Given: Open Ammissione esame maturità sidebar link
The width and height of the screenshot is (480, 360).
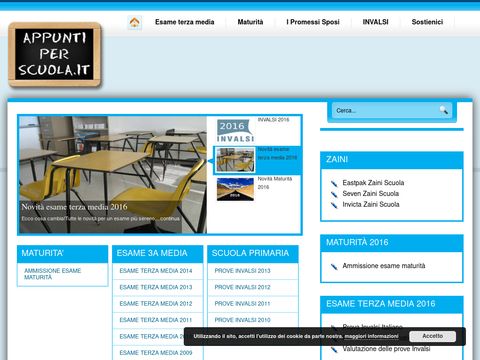Looking at the screenshot, I should point(384,266).
